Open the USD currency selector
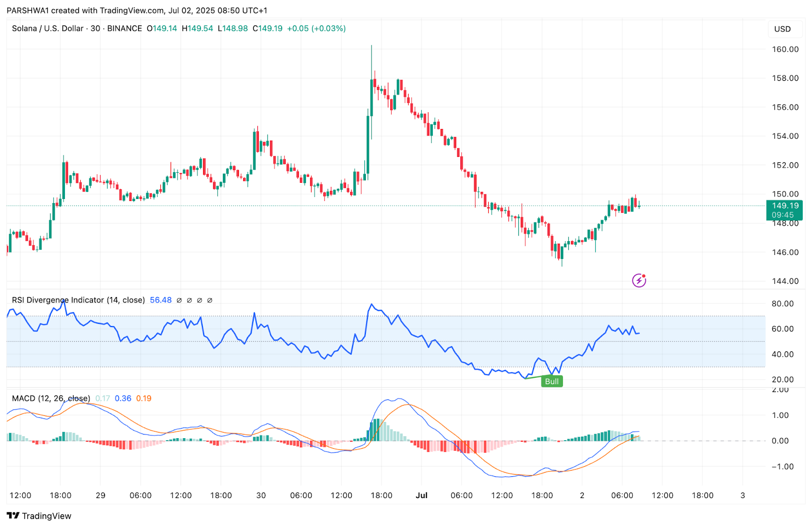Viewport: 812px width, 527px height. (x=785, y=29)
